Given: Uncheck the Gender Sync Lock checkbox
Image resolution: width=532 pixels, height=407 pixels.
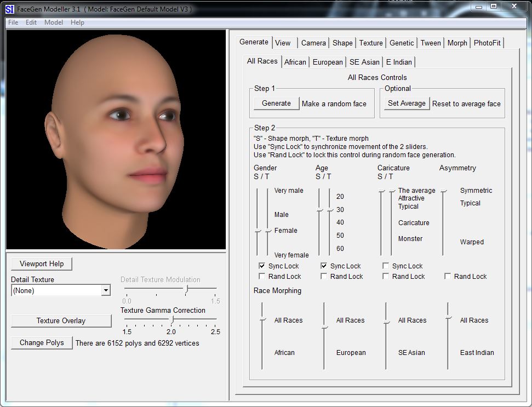Looking at the screenshot, I should coord(262,266).
